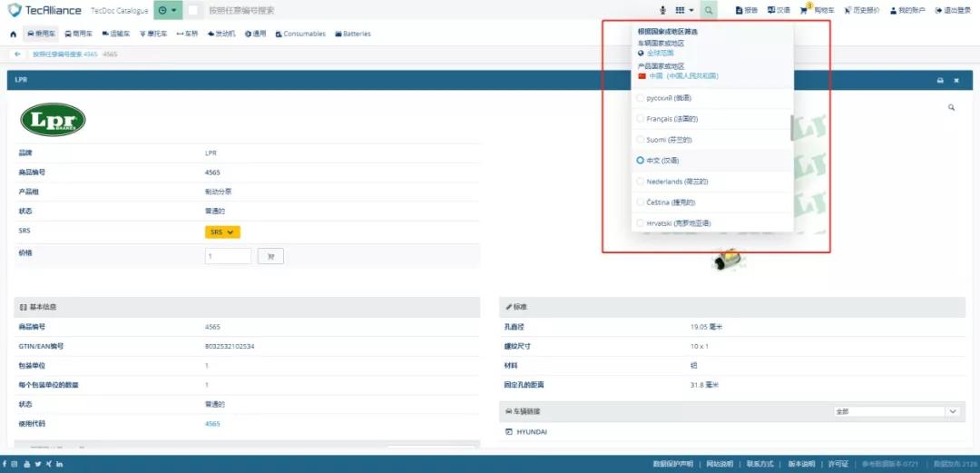Click the 使用代码 4565 link

(x=212, y=424)
